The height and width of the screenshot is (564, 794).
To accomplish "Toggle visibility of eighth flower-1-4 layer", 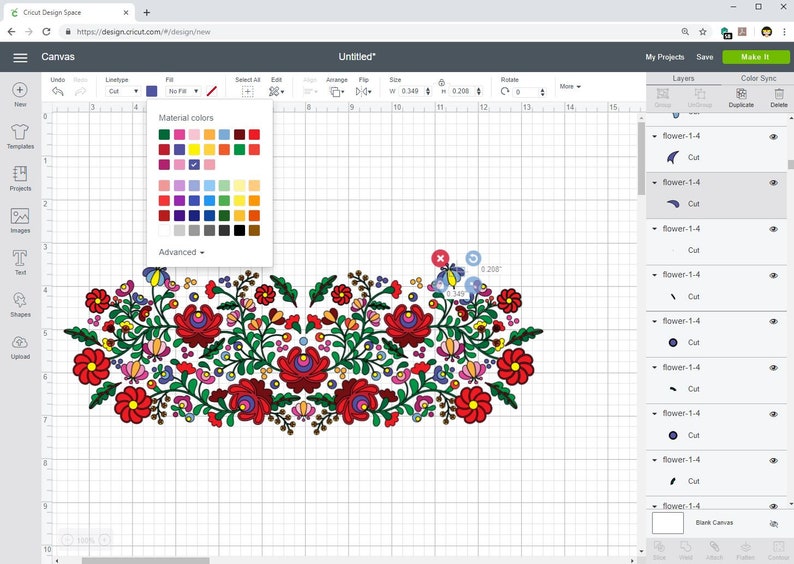I will click(x=773, y=460).
